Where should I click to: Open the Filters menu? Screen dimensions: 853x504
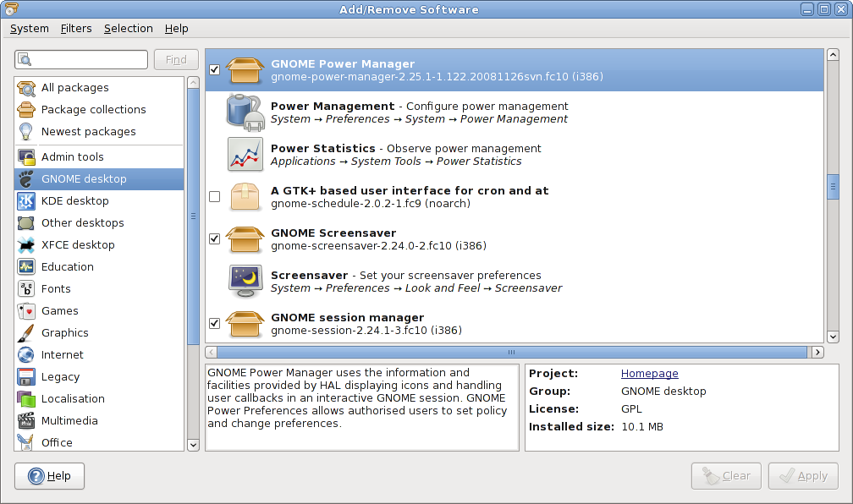76,28
